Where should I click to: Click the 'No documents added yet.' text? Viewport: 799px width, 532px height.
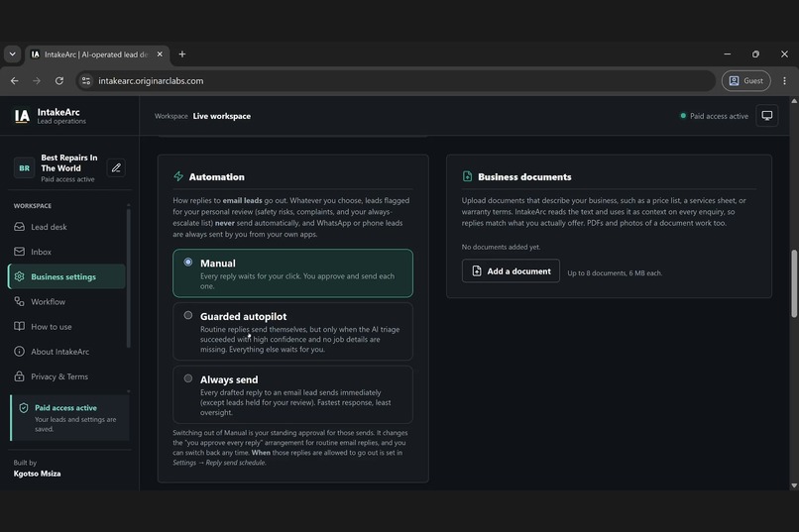coord(501,247)
